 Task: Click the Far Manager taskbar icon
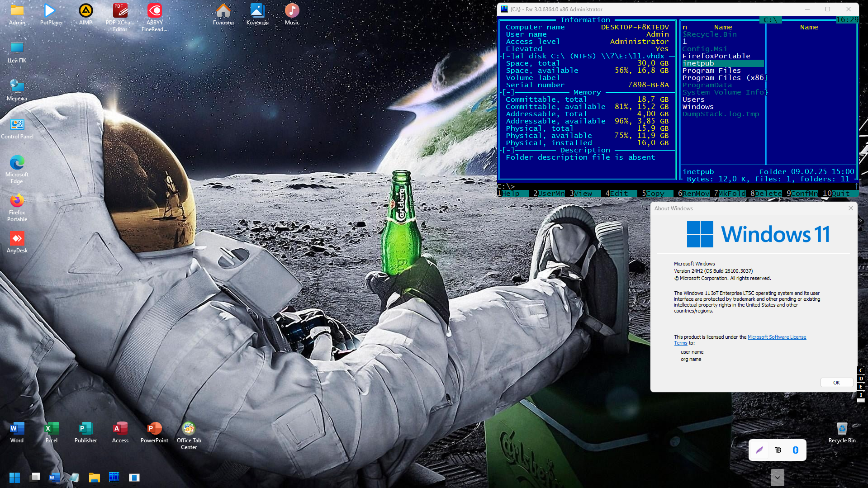114,477
